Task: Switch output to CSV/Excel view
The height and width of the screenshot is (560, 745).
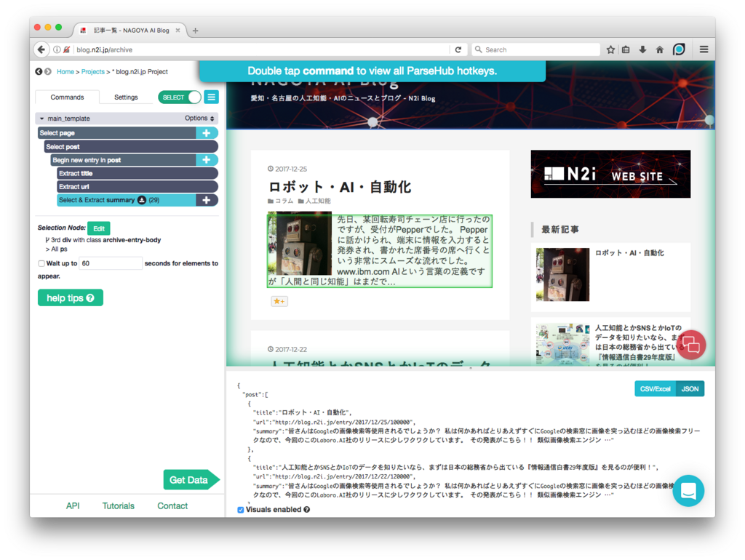Action: (x=656, y=388)
